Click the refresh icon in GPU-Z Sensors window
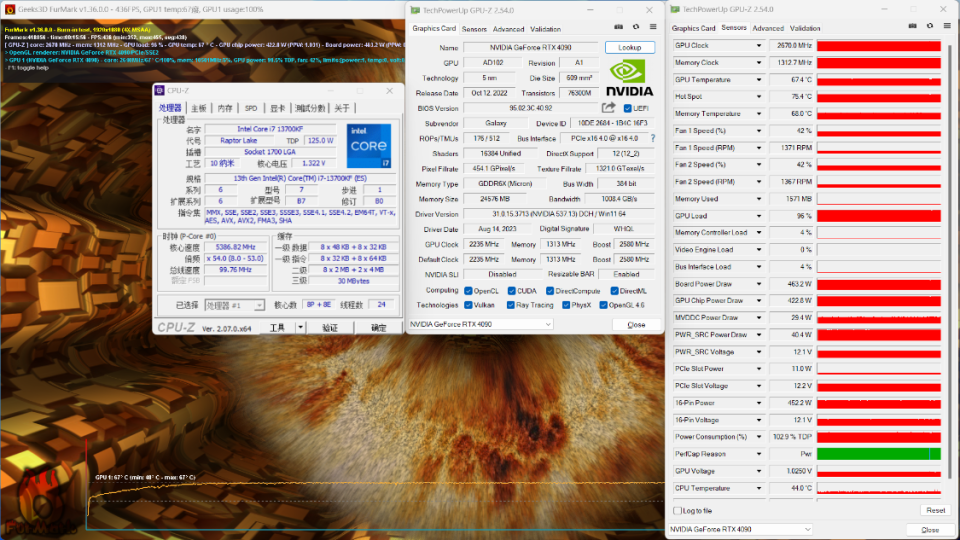960x540 pixels. (x=929, y=26)
